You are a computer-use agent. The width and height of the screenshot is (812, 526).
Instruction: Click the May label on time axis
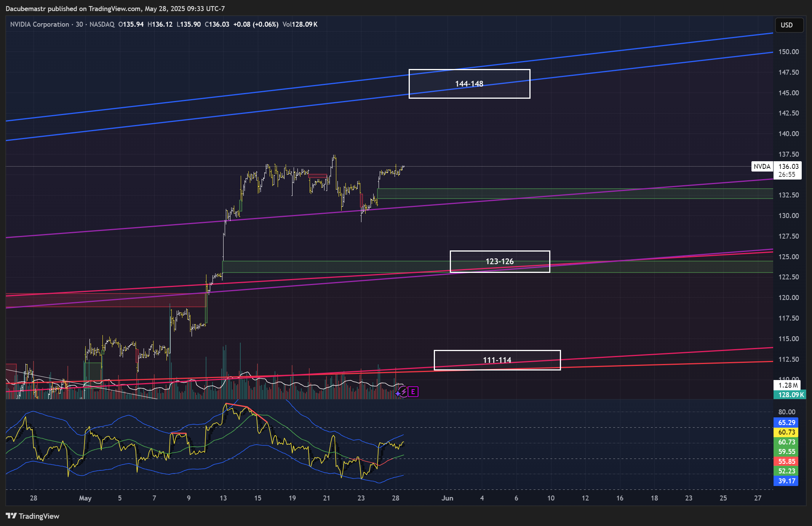coord(85,498)
